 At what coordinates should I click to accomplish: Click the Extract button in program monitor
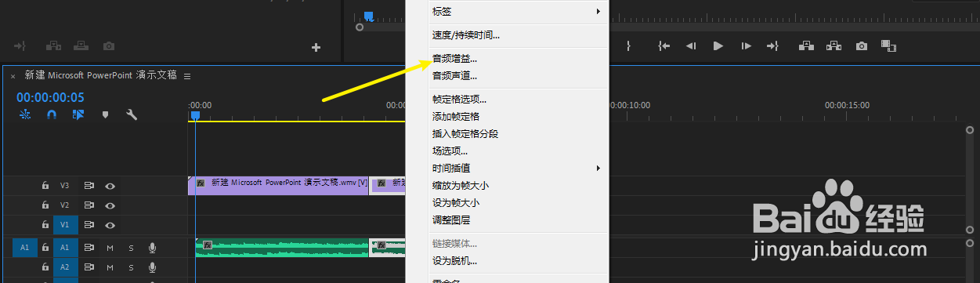(834, 46)
